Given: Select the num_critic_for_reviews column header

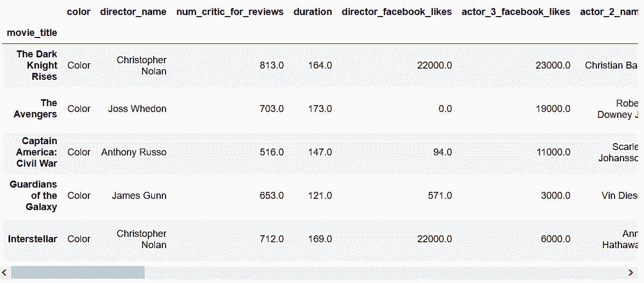Looking at the screenshot, I should click(230, 12).
